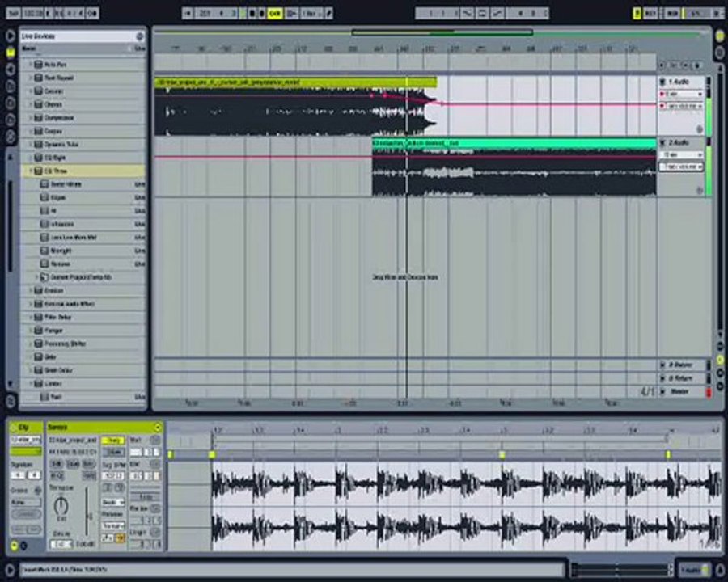
Task: Select the Flanger device row
Action: (83, 331)
